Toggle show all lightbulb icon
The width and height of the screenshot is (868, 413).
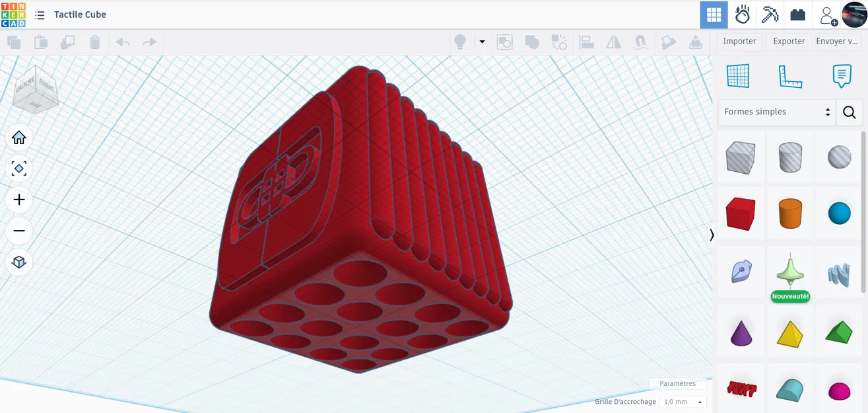(460, 42)
